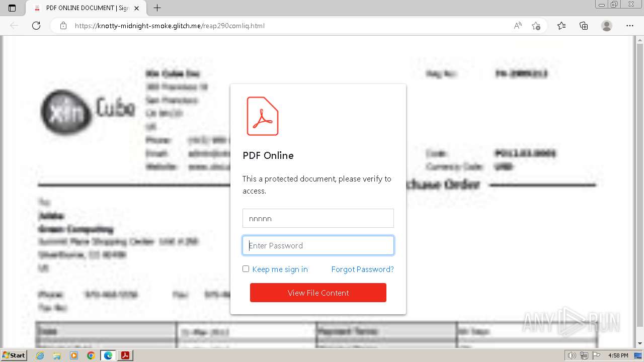Launch Internet Explorer from the taskbar

coord(40,355)
